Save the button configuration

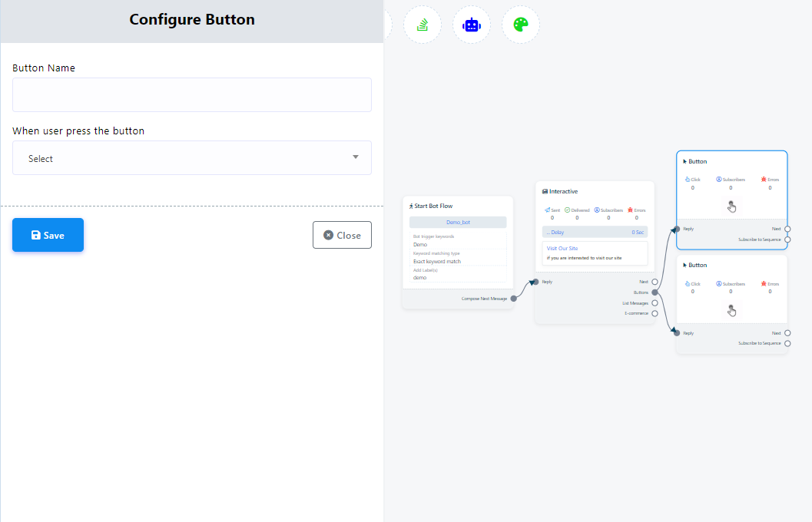pos(48,235)
